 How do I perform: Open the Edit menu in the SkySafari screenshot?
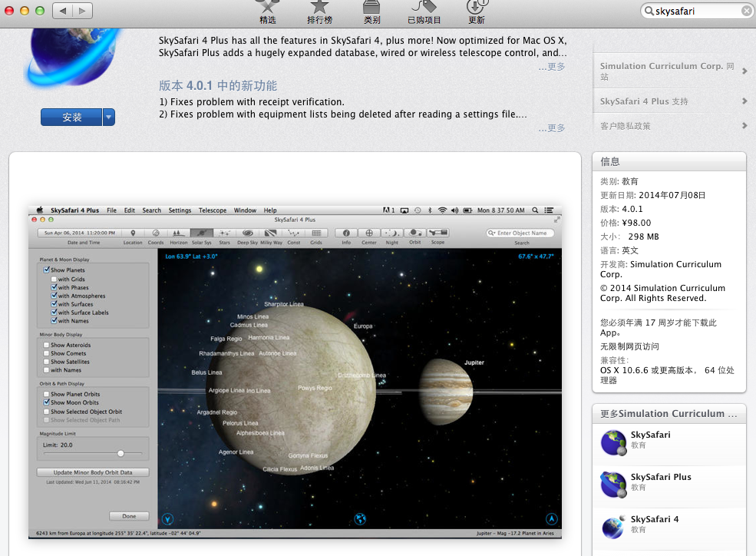click(x=129, y=210)
